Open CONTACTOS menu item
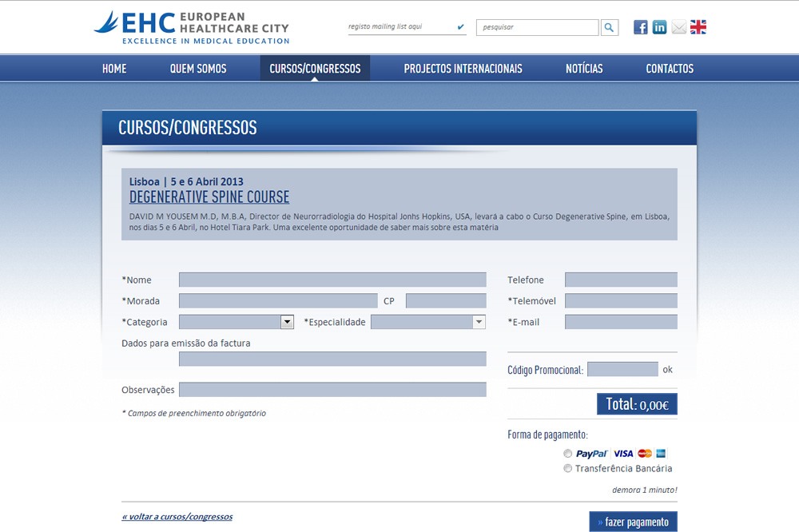Screen dimensions: 799x532 point(670,68)
